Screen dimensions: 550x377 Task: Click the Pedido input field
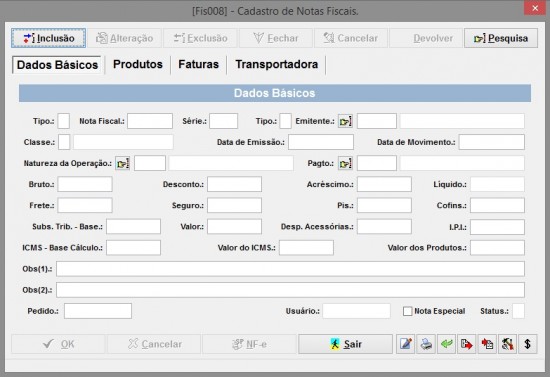click(x=98, y=311)
